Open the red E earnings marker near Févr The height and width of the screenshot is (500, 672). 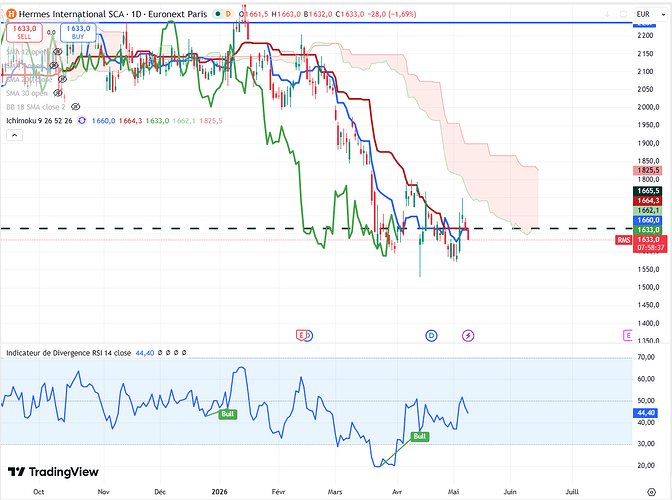[x=301, y=335]
